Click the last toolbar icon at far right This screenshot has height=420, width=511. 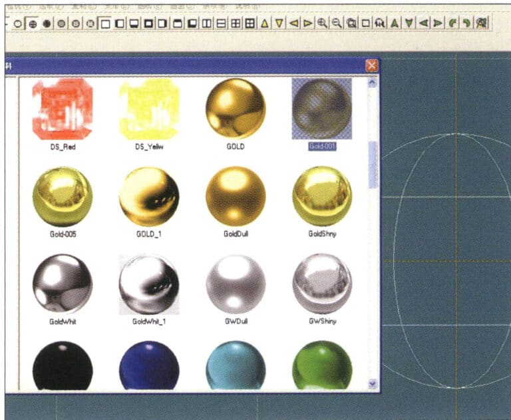click(481, 23)
